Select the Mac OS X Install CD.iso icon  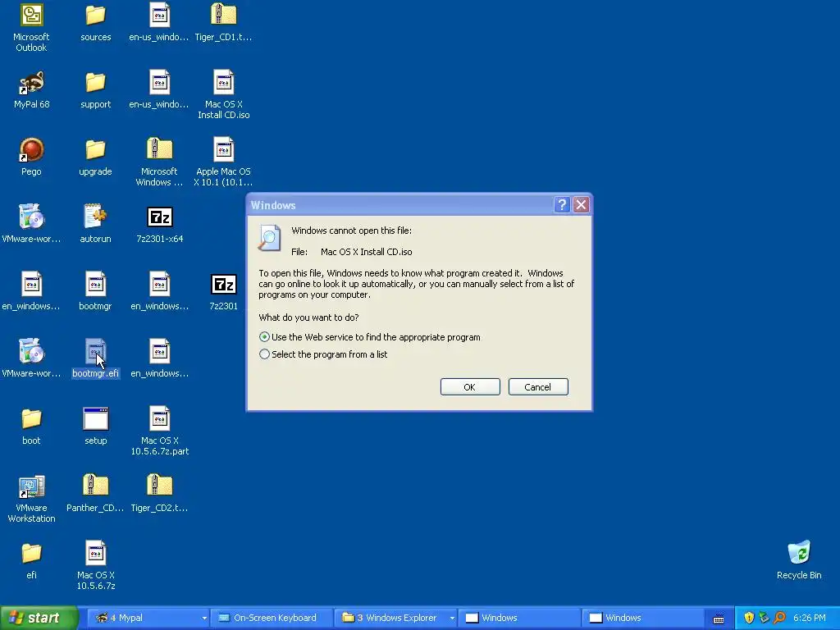(x=223, y=83)
